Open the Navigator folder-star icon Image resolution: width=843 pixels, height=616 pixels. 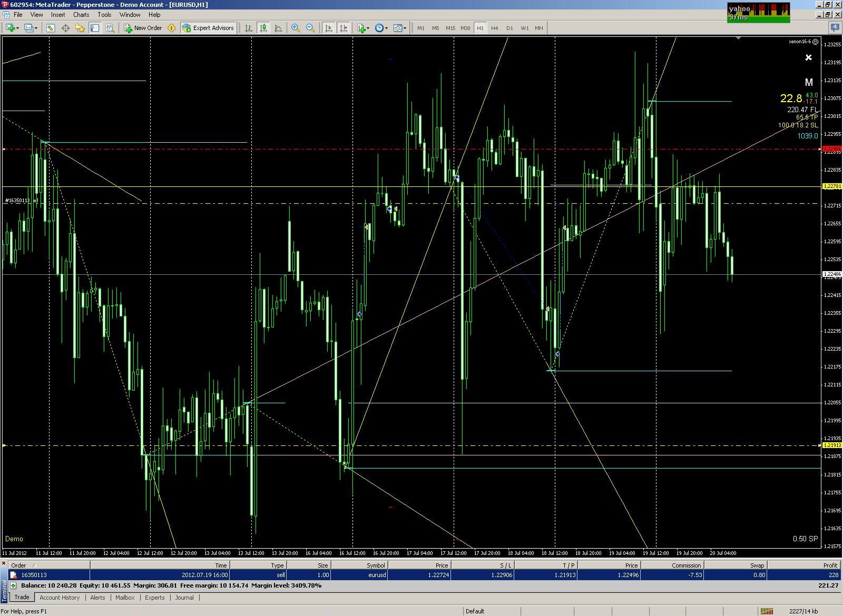[x=80, y=28]
